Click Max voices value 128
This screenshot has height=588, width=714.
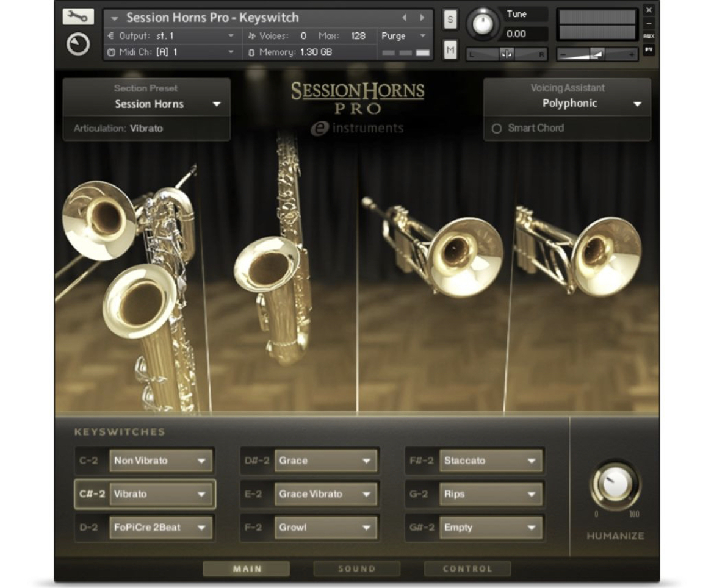point(358,35)
